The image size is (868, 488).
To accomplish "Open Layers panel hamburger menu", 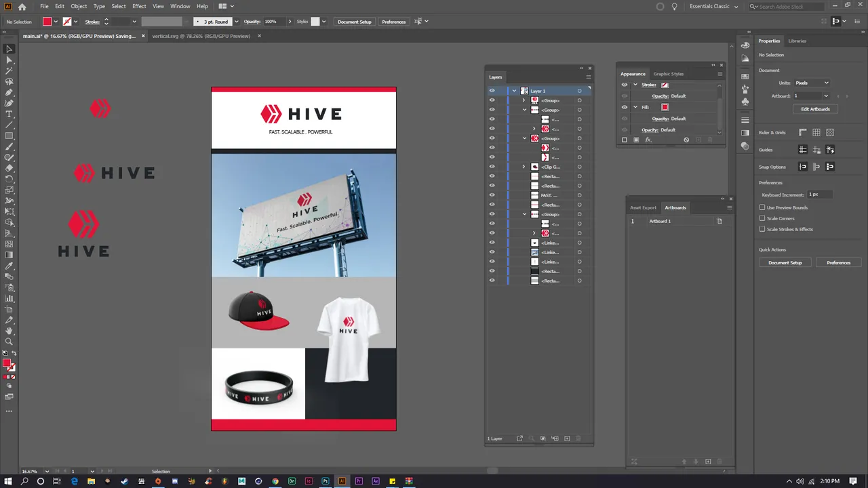I will click(x=588, y=77).
